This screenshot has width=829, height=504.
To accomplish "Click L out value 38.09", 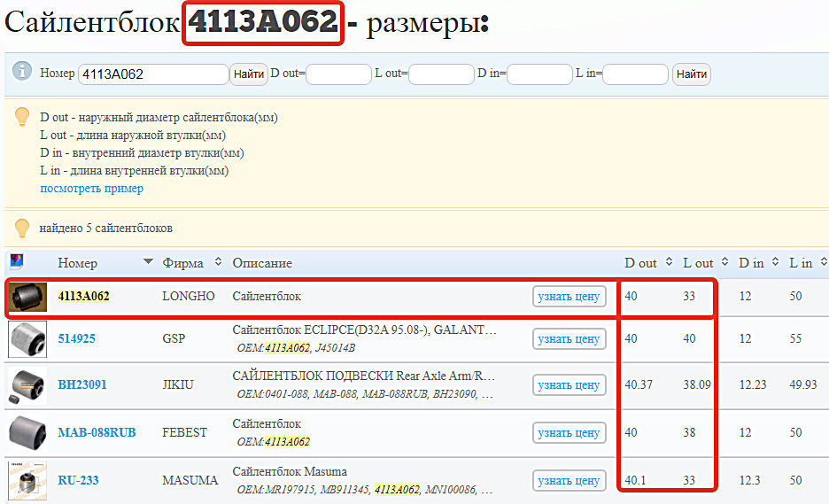I will 697,384.
